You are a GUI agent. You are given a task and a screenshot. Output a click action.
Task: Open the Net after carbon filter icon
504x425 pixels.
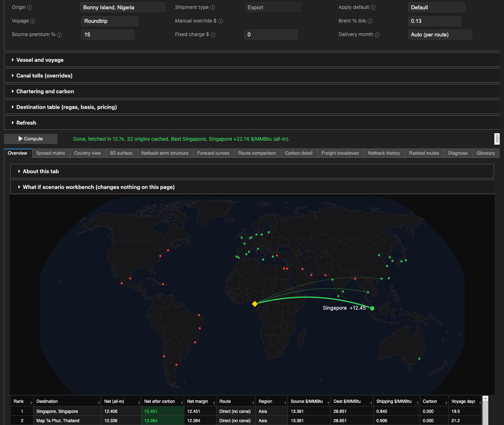182,403
